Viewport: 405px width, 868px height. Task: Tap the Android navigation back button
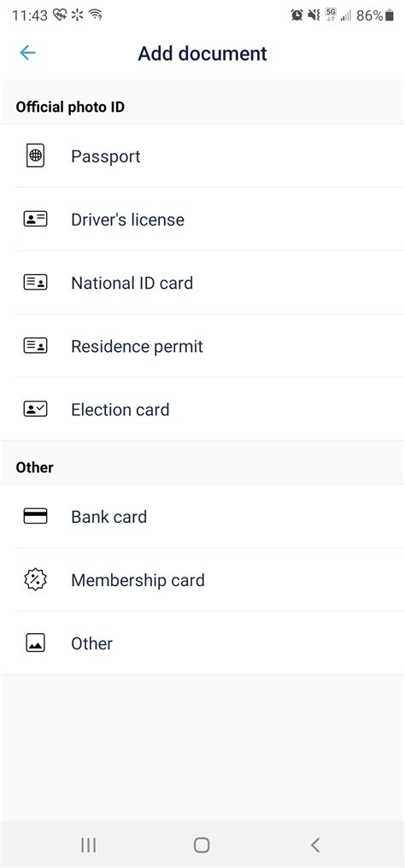pyautogui.click(x=314, y=845)
